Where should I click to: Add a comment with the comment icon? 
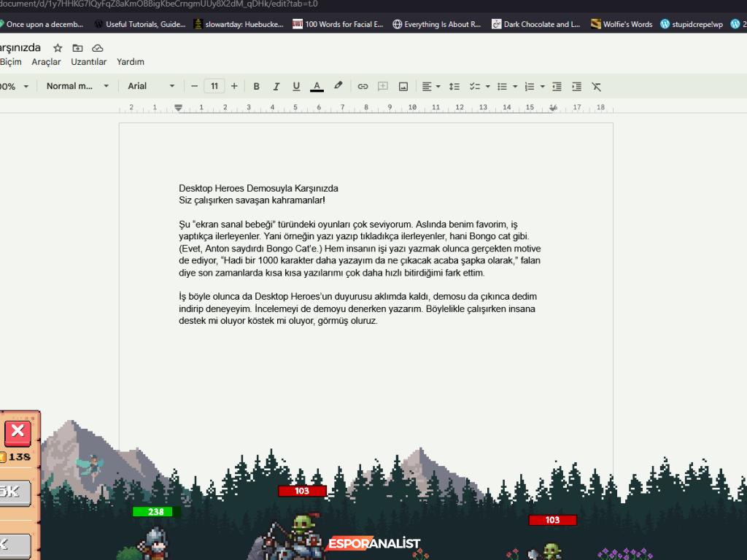[x=383, y=86]
